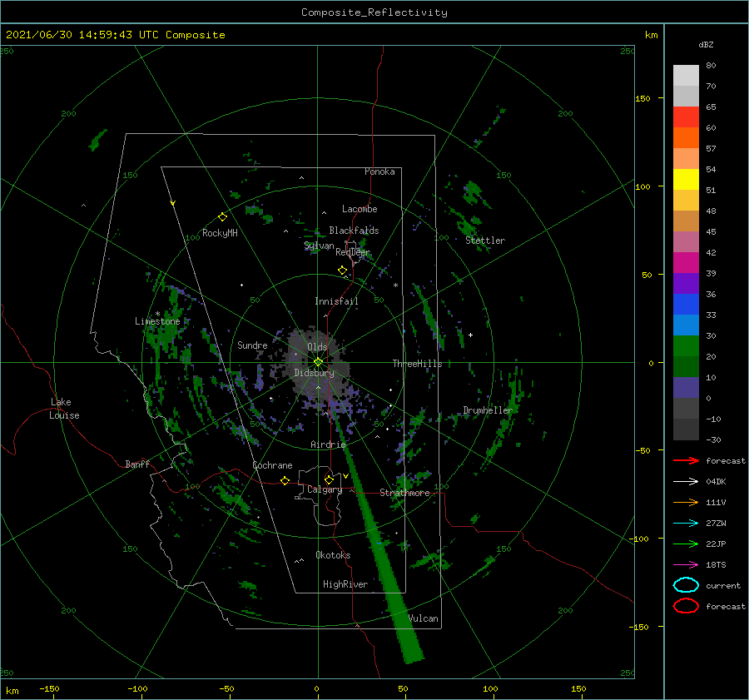Click the Lacombe town label

[x=360, y=209]
